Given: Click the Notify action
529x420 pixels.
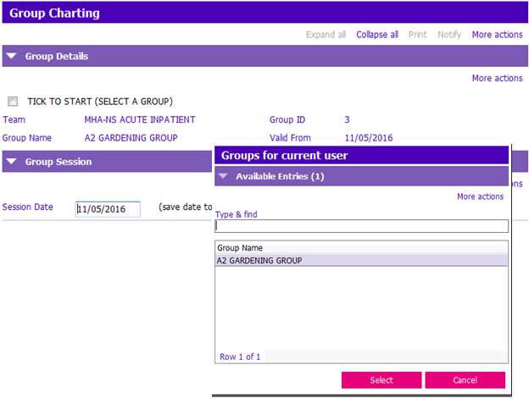Looking at the screenshot, I should coord(449,35).
